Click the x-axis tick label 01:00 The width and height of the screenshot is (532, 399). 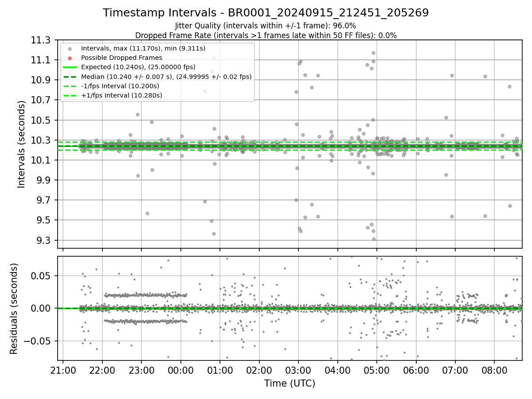tap(220, 370)
